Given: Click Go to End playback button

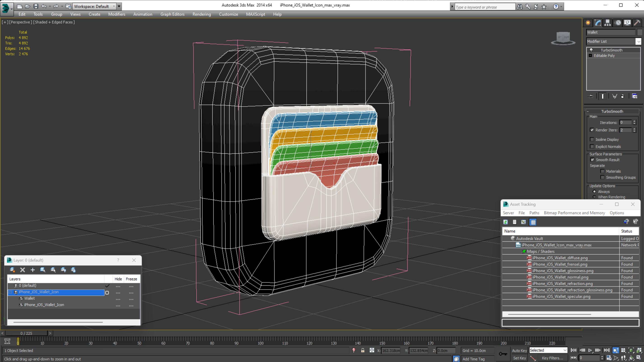Looking at the screenshot, I should 607,350.
